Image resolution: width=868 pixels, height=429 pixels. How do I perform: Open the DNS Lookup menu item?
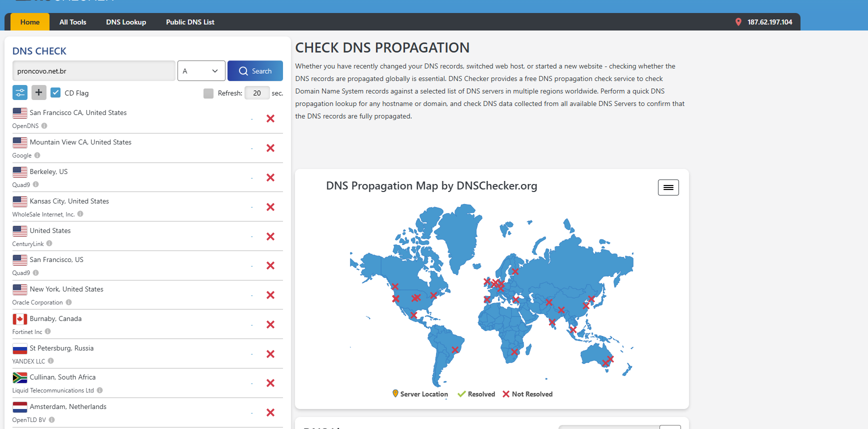126,22
